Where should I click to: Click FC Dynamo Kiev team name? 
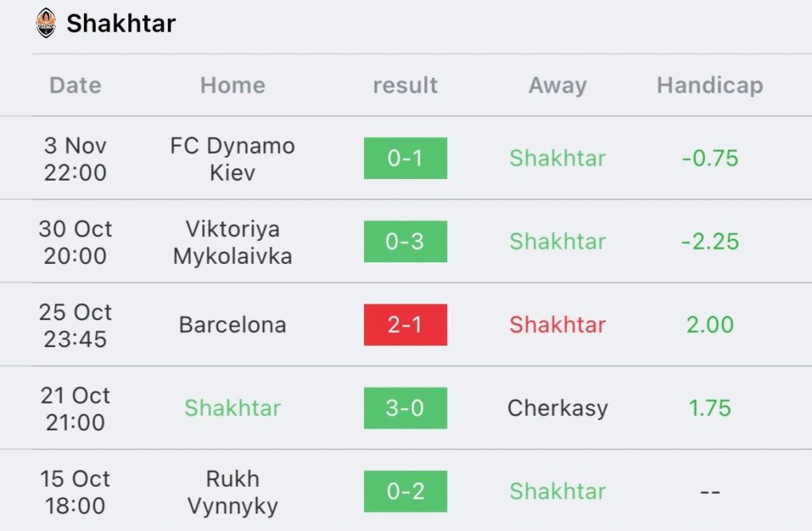[x=232, y=159]
